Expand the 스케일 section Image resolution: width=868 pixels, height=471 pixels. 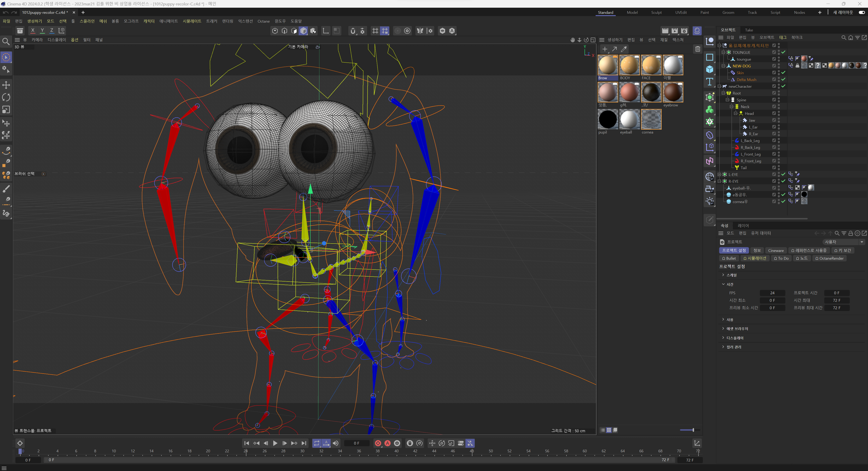(723, 275)
